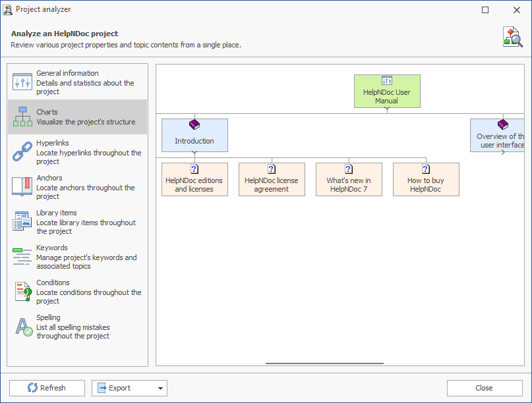Collapse the HelpNDoc User Manual node arrow
Image resolution: width=532 pixels, height=403 pixels.
[387, 109]
